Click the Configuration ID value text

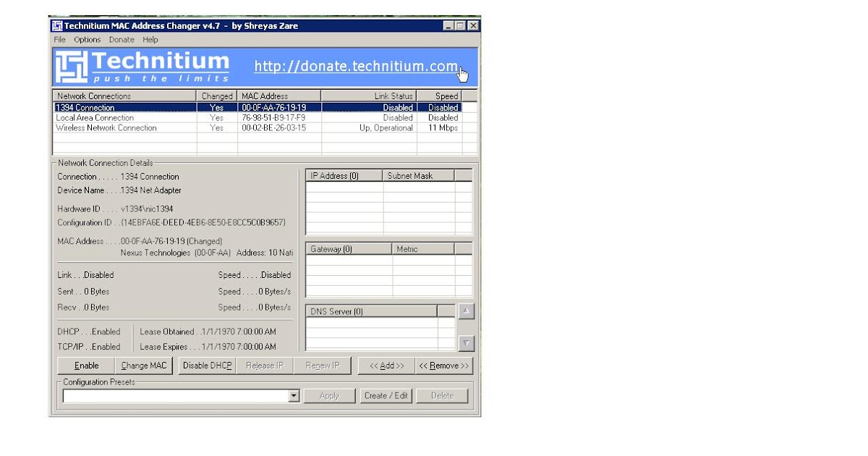203,222
